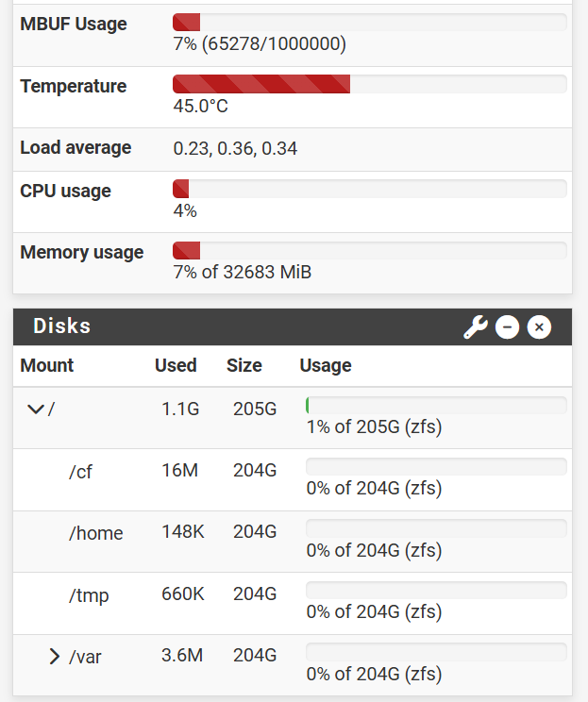588x702 pixels.
Task: Click the MBUF Usage progress bar
Action: coord(369,22)
